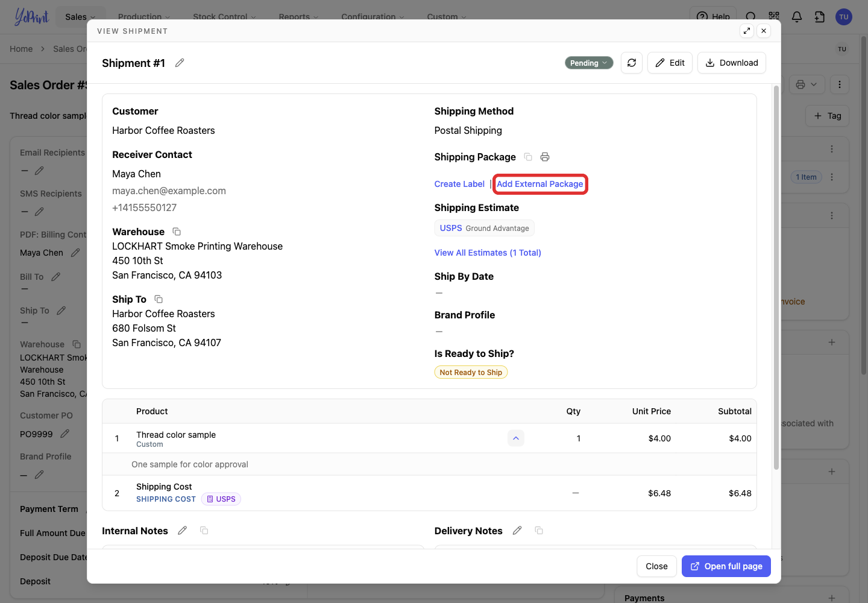Click the Not Ready to Ship badge

471,373
